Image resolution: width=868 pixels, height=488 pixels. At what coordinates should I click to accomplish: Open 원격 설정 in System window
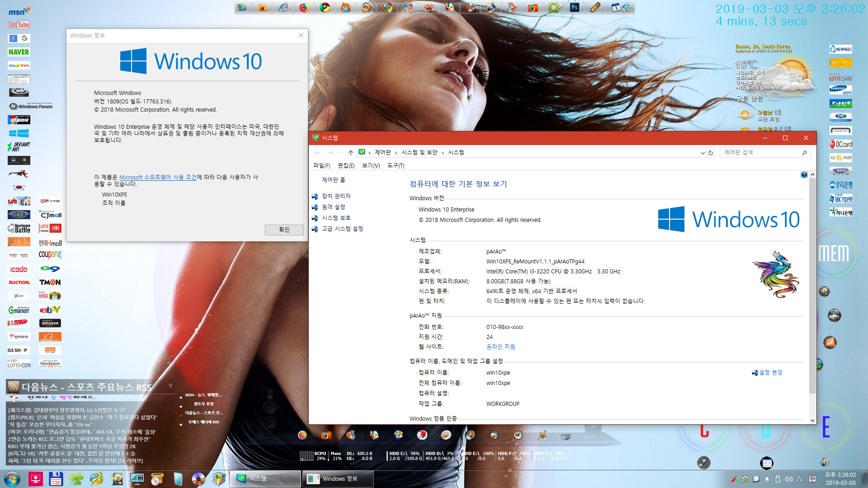click(334, 207)
